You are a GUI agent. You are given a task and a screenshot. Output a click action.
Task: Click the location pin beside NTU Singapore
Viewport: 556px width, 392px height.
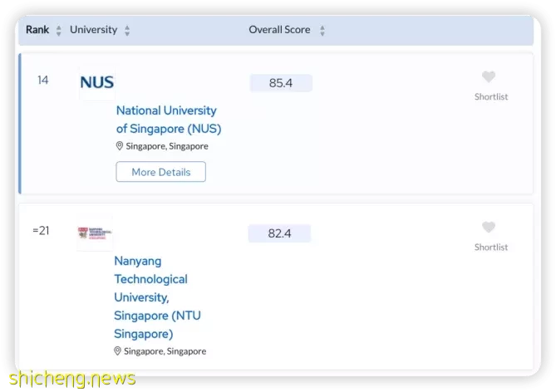pos(117,351)
